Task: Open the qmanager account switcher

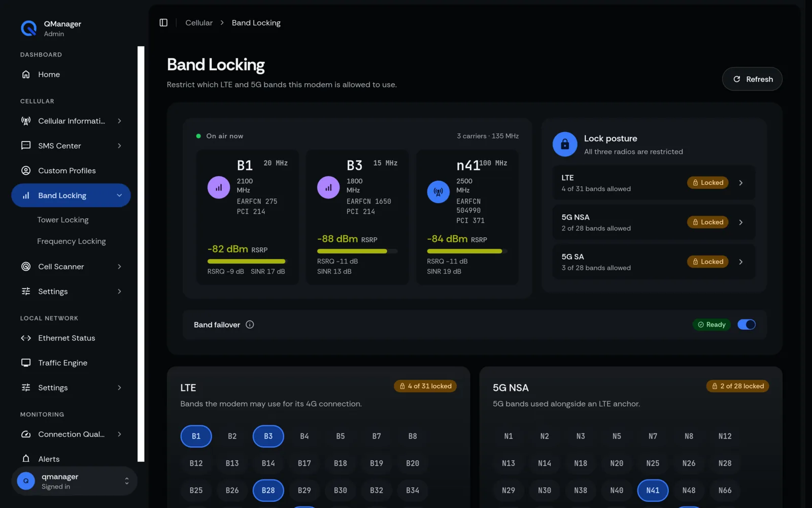Action: (74, 481)
